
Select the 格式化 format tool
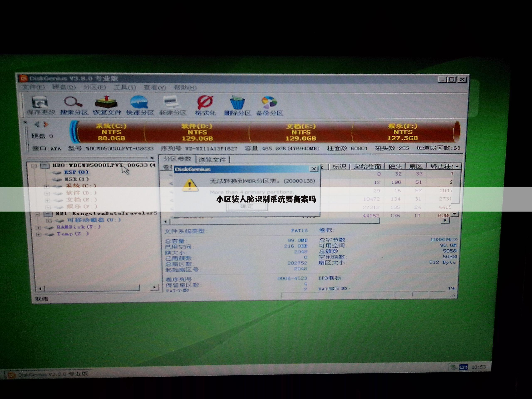pyautogui.click(x=205, y=105)
